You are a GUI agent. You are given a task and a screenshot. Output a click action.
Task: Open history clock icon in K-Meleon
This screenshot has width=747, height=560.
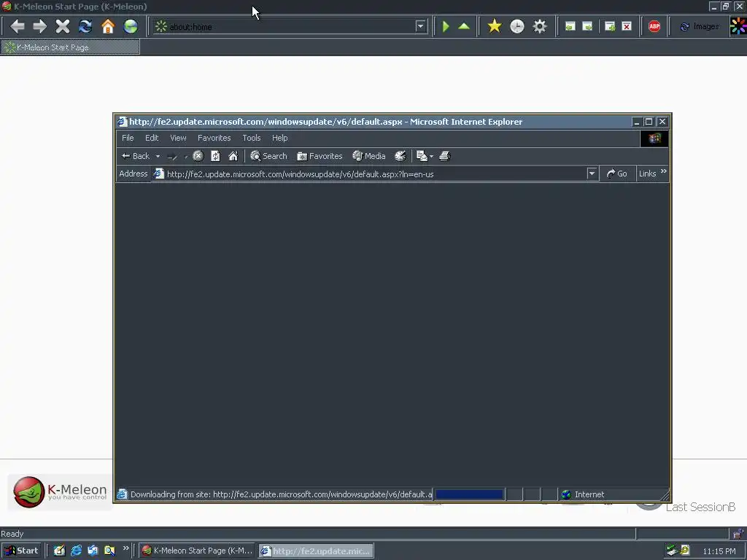(517, 26)
